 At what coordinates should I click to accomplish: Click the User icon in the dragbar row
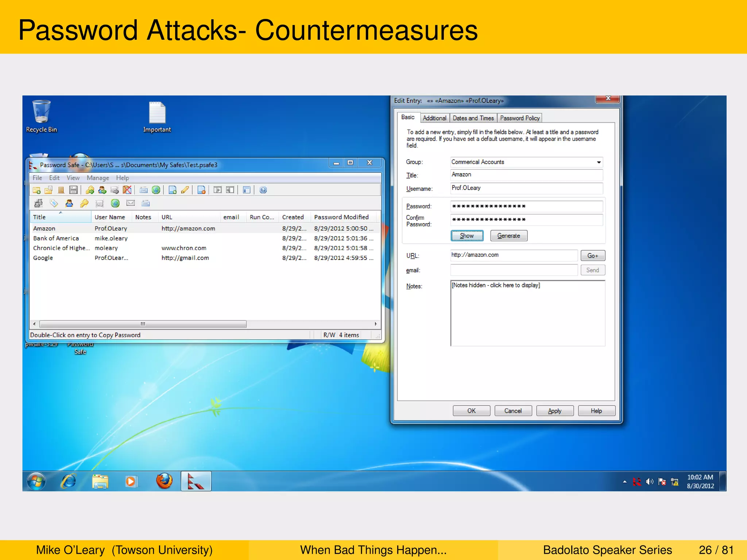click(69, 203)
